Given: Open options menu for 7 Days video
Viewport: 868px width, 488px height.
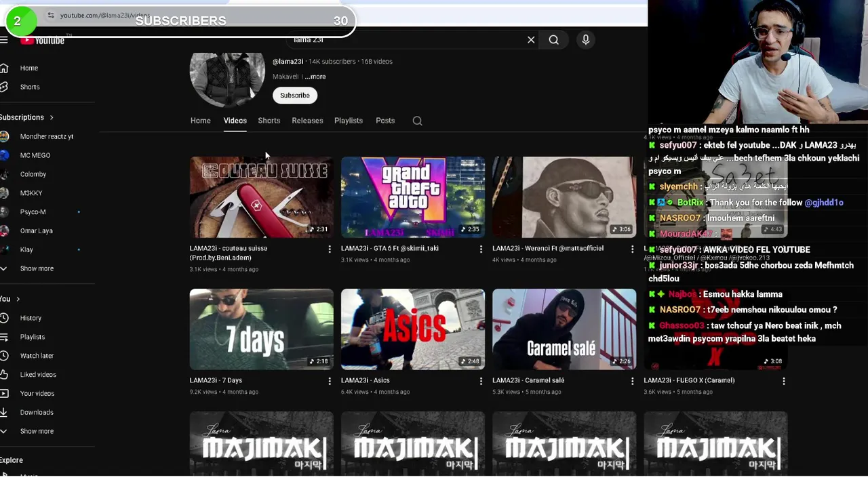Looking at the screenshot, I should tap(330, 382).
